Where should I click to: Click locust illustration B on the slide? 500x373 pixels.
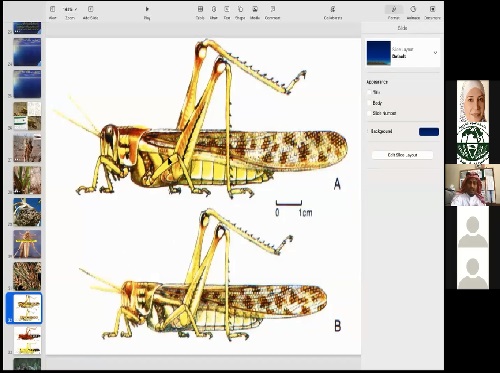[203, 275]
